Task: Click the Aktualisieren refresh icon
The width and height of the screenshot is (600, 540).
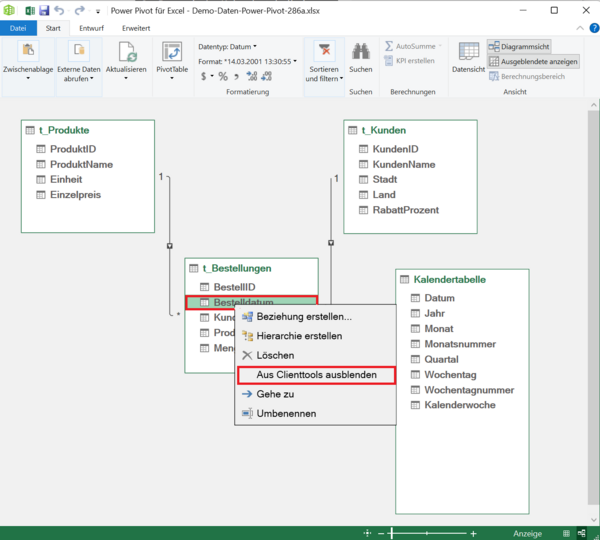Action: pos(127,52)
